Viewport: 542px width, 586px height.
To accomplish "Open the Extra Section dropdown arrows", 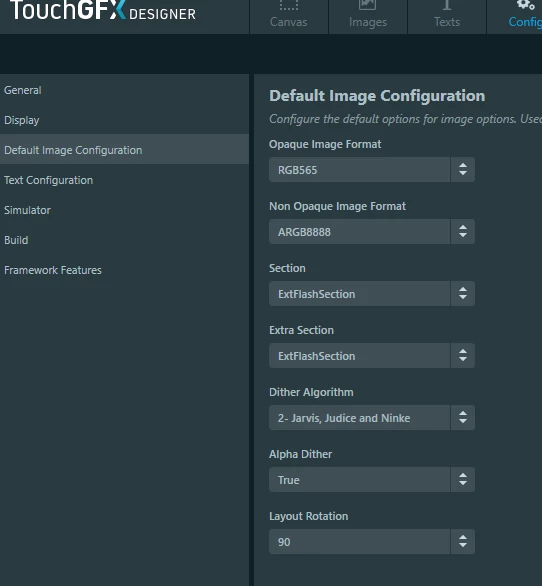I will tap(463, 356).
